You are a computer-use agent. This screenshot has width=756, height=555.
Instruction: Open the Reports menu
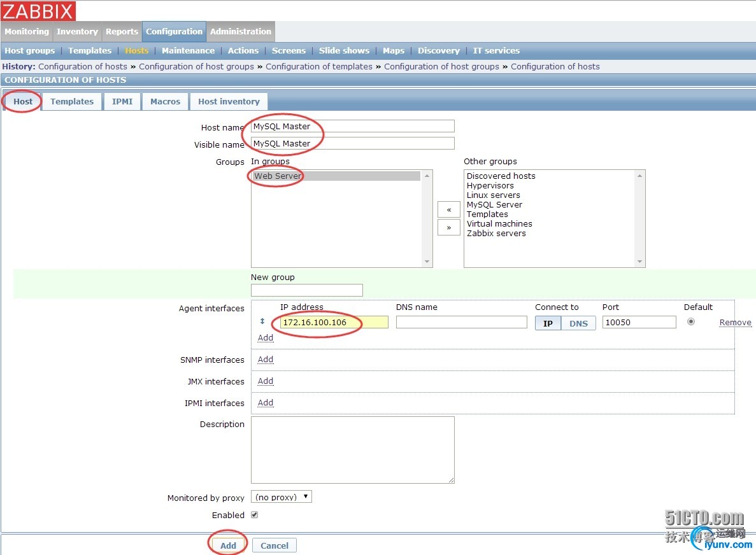(122, 31)
